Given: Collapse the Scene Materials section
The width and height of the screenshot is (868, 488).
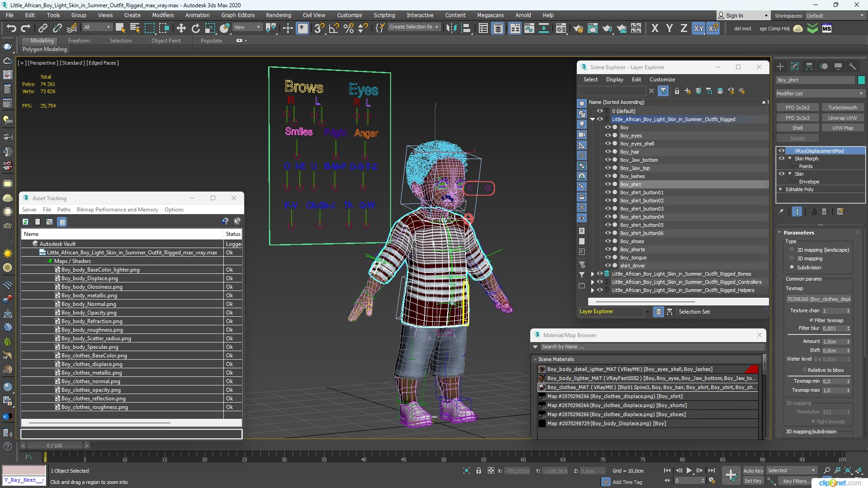Looking at the screenshot, I should click(535, 359).
